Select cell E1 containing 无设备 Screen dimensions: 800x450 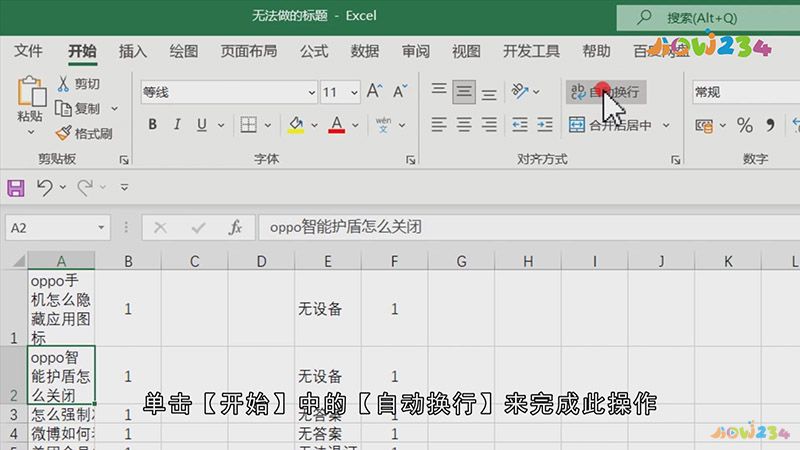(328, 308)
